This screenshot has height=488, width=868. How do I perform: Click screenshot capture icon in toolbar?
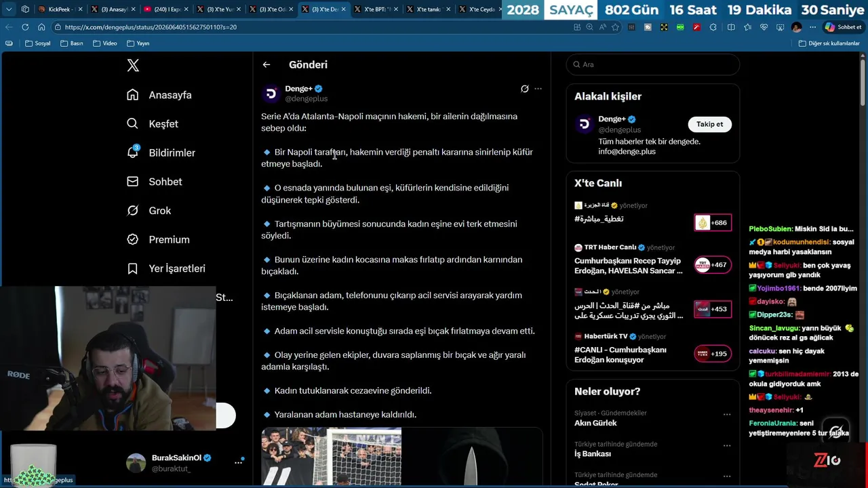pos(780,27)
